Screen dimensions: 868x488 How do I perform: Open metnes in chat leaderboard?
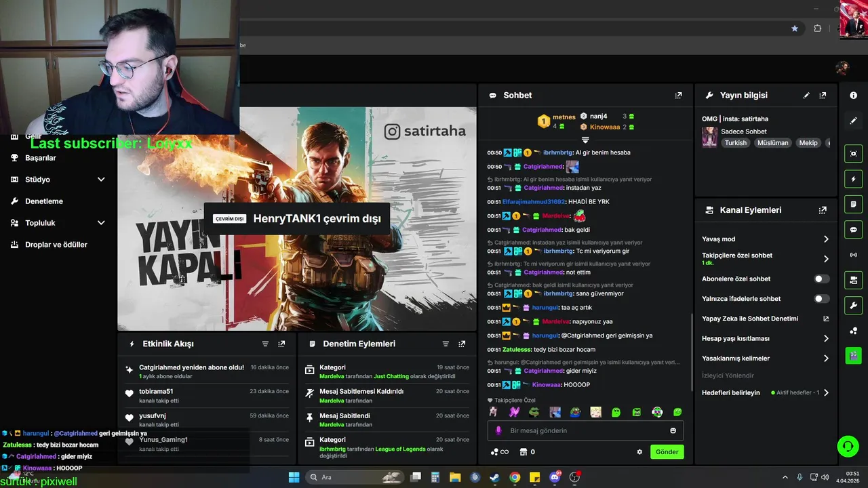click(564, 117)
